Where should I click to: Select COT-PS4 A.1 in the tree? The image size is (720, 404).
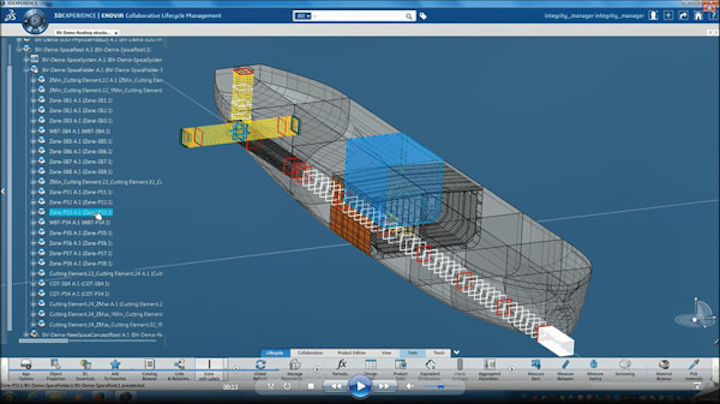pyautogui.click(x=79, y=294)
